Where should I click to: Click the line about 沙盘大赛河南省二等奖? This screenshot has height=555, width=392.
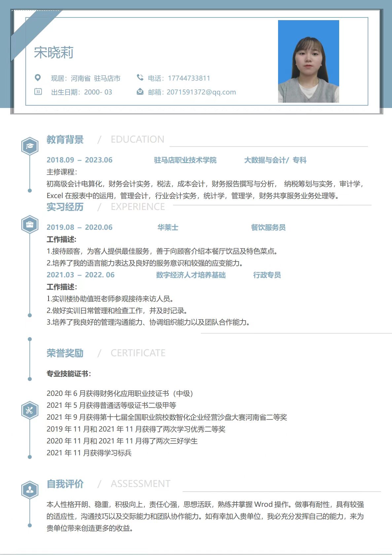tap(167, 417)
